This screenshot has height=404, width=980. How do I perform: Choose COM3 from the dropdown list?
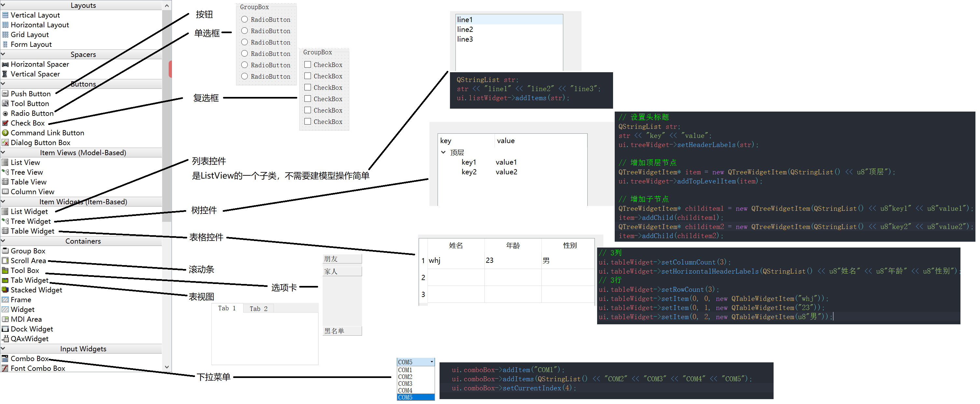pyautogui.click(x=416, y=384)
